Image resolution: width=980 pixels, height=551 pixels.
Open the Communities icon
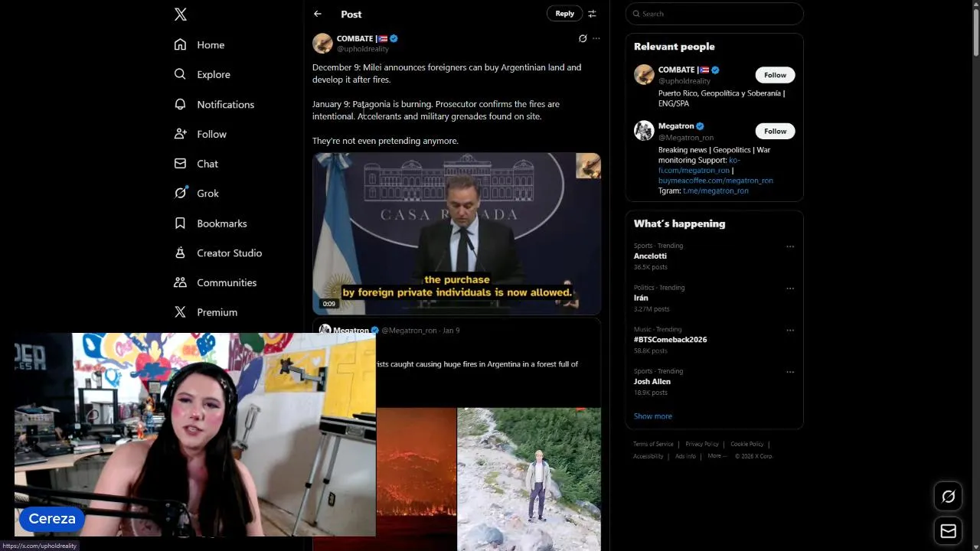tap(180, 282)
